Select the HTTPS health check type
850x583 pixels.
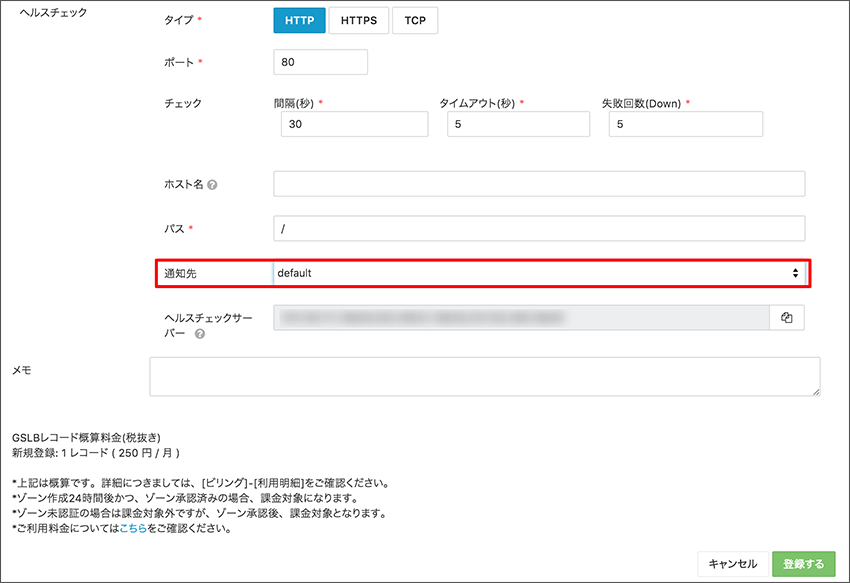pos(358,20)
